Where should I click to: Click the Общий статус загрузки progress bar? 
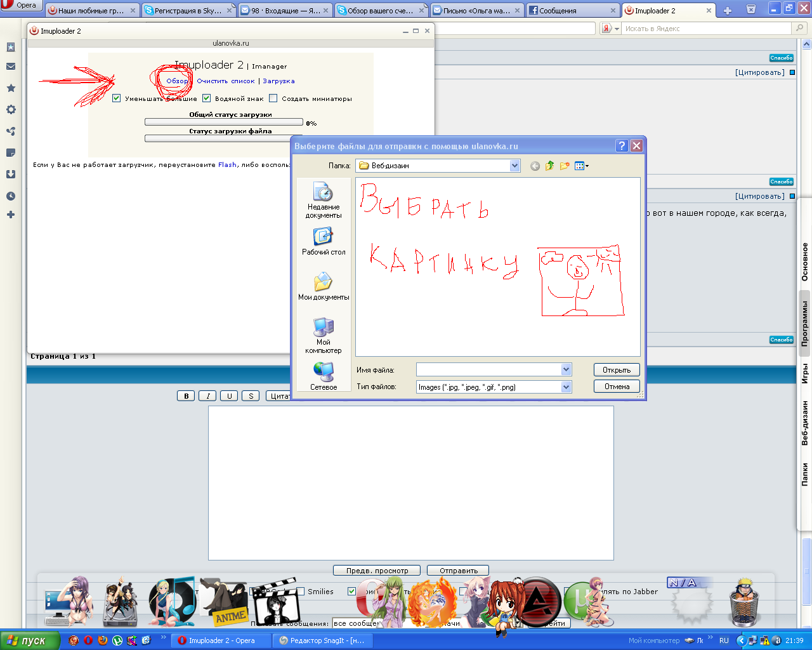(x=224, y=122)
